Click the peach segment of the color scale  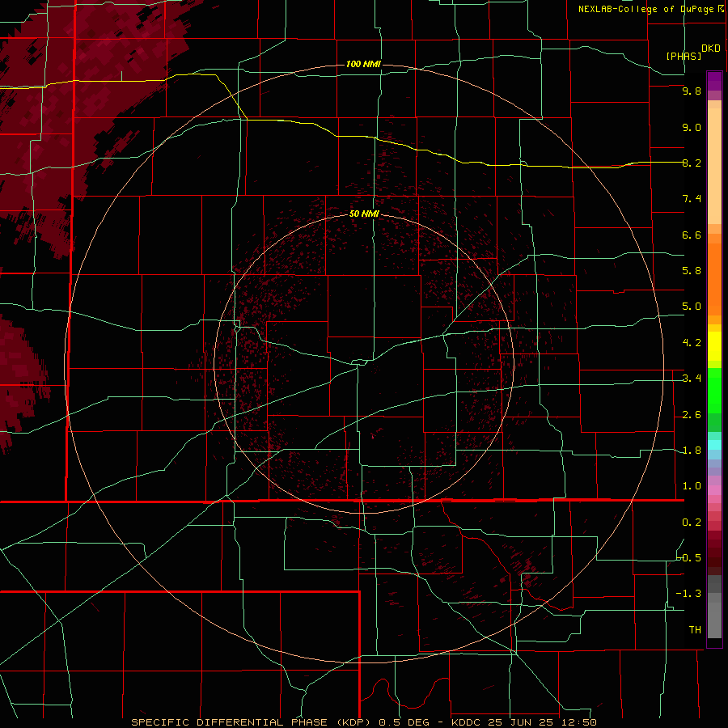click(x=714, y=163)
